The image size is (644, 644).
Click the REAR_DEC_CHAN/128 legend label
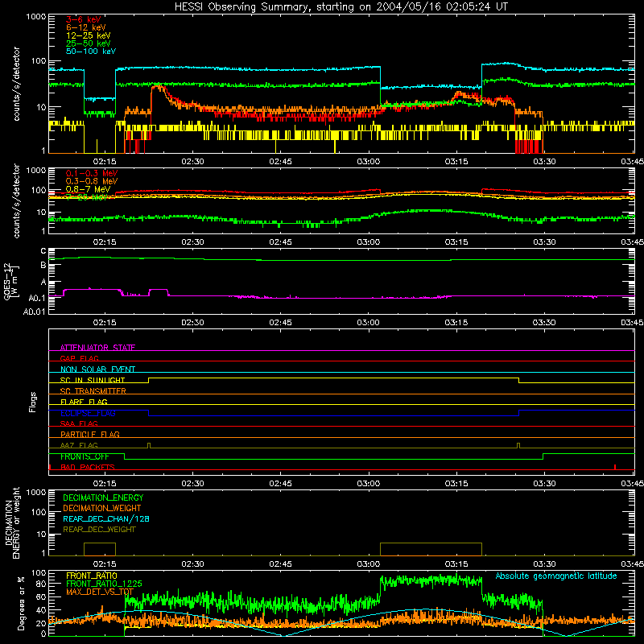point(106,518)
